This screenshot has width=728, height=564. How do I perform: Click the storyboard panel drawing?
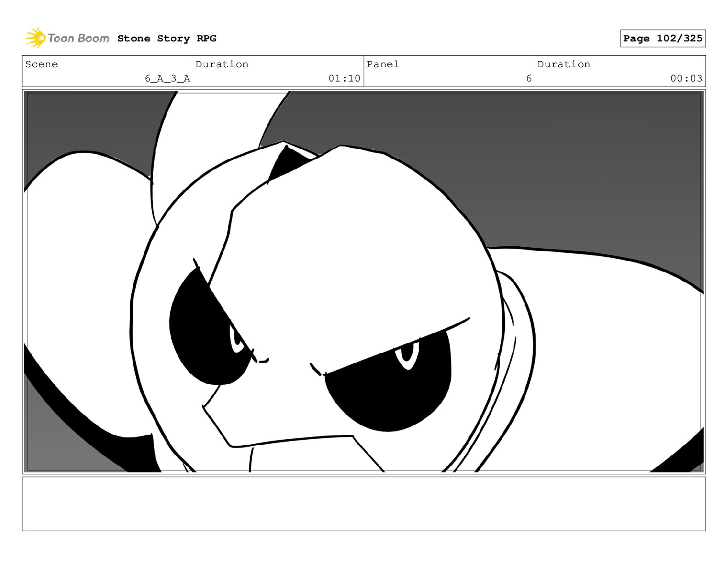coord(364,282)
